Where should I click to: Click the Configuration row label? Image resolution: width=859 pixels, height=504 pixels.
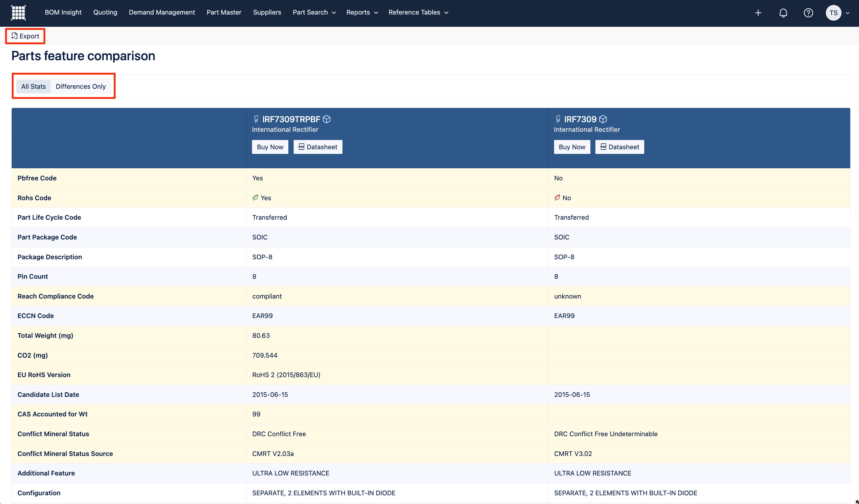click(x=39, y=493)
